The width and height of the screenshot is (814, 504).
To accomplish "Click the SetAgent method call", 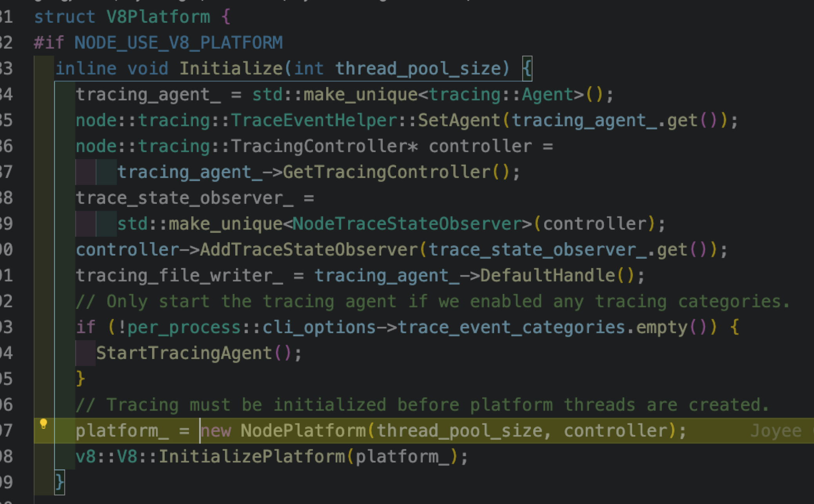I will [460, 120].
